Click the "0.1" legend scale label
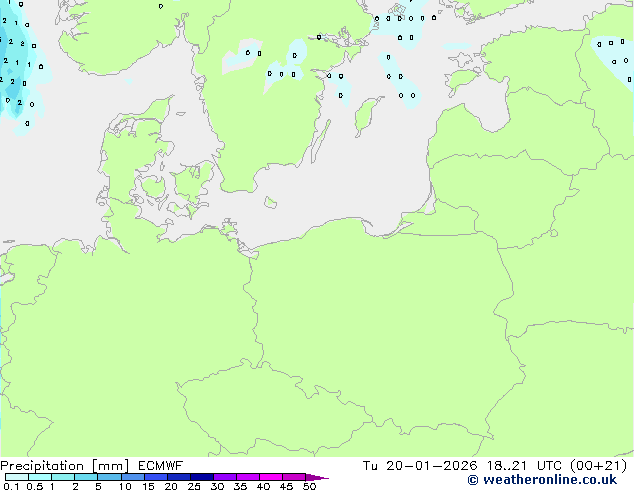The image size is (634, 490). coord(11,486)
